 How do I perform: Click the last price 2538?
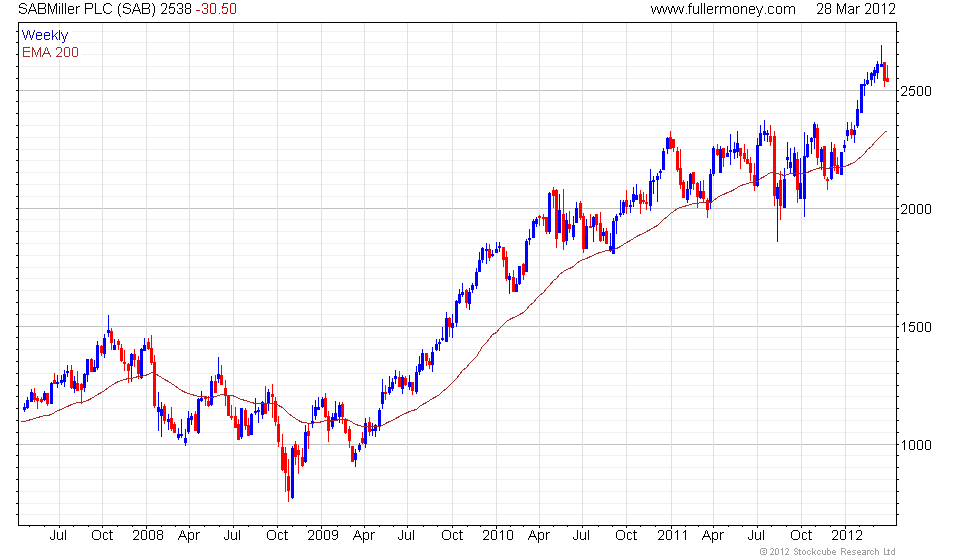[x=176, y=9]
